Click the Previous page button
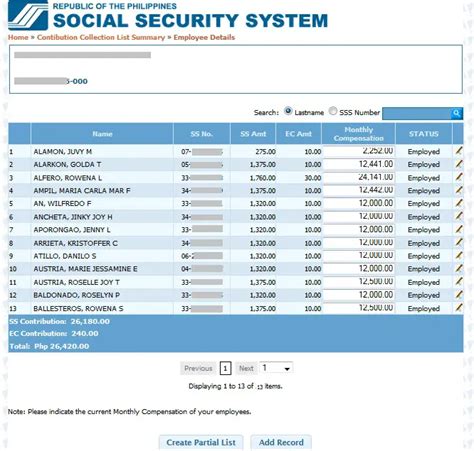474x451 pixels. (x=198, y=368)
